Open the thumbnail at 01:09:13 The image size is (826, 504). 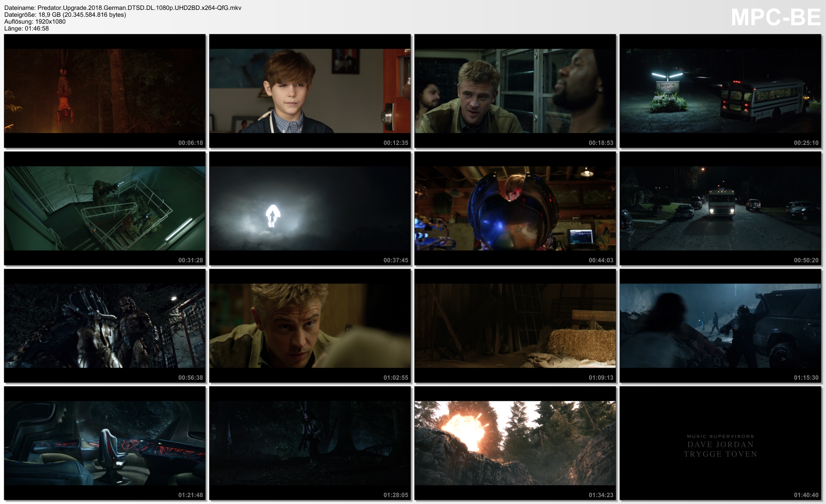click(515, 326)
